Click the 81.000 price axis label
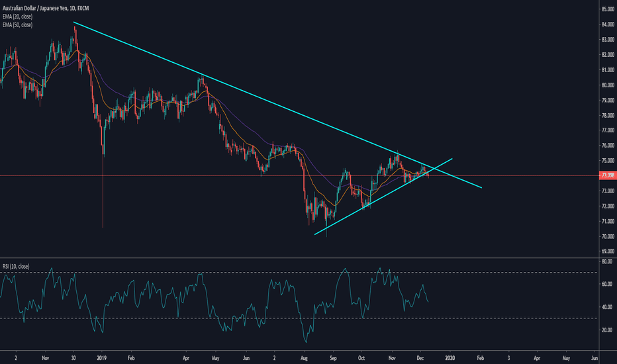Screen dimensions: 617x364 pos(608,70)
